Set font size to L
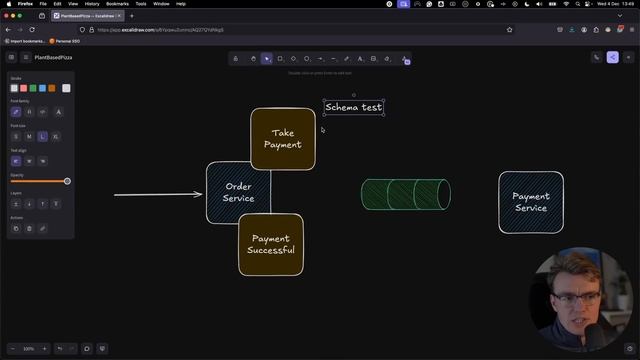The height and width of the screenshot is (360, 640). [x=42, y=137]
